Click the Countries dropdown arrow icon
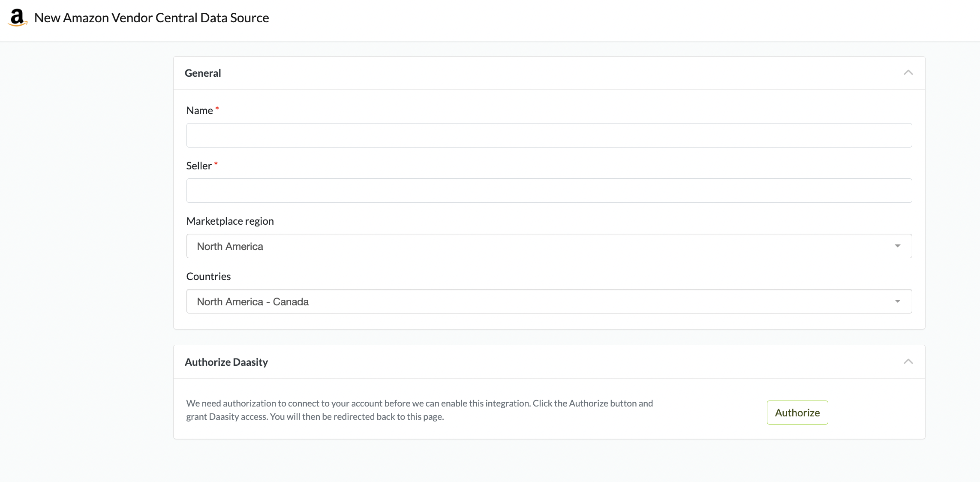The width and height of the screenshot is (980, 482). coord(897,301)
